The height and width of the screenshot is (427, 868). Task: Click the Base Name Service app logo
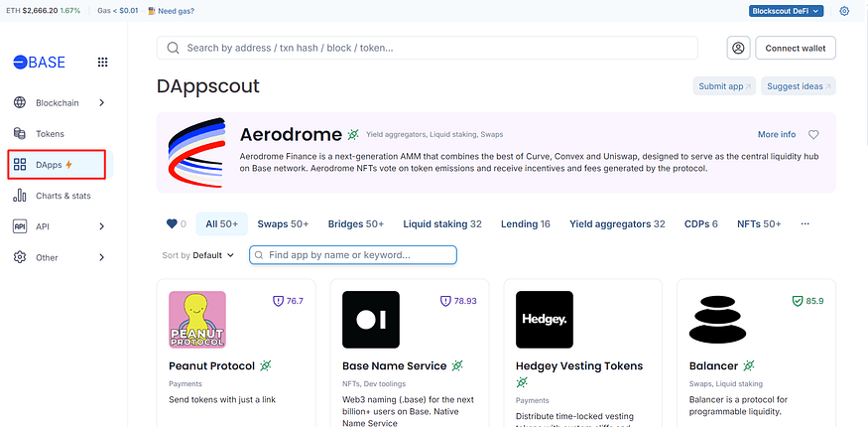(x=371, y=320)
